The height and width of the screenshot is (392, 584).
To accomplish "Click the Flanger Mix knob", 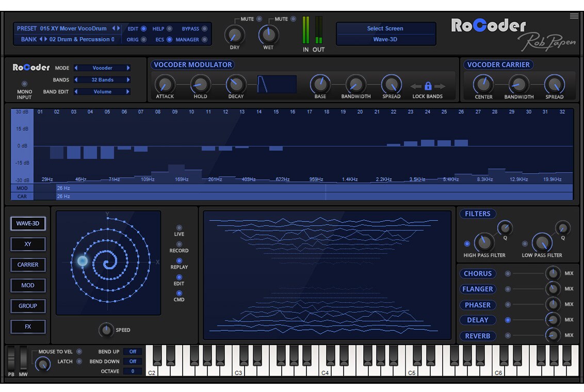I will point(553,288).
